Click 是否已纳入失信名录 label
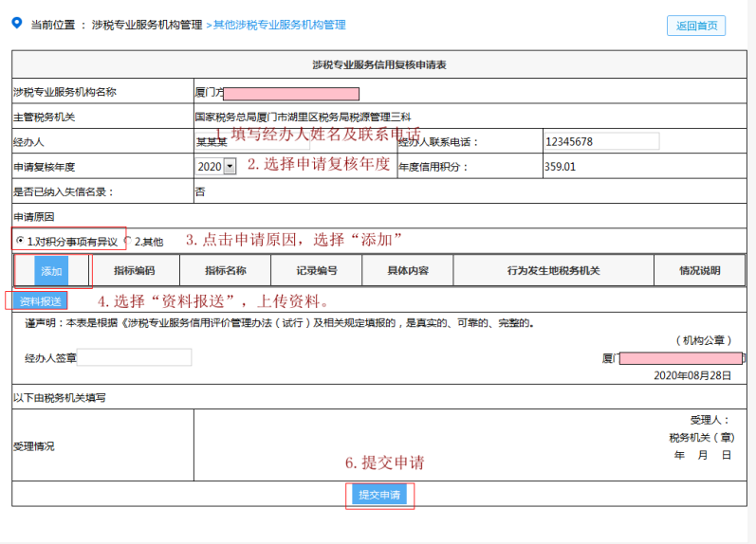The height and width of the screenshot is (544, 756). click(x=64, y=191)
